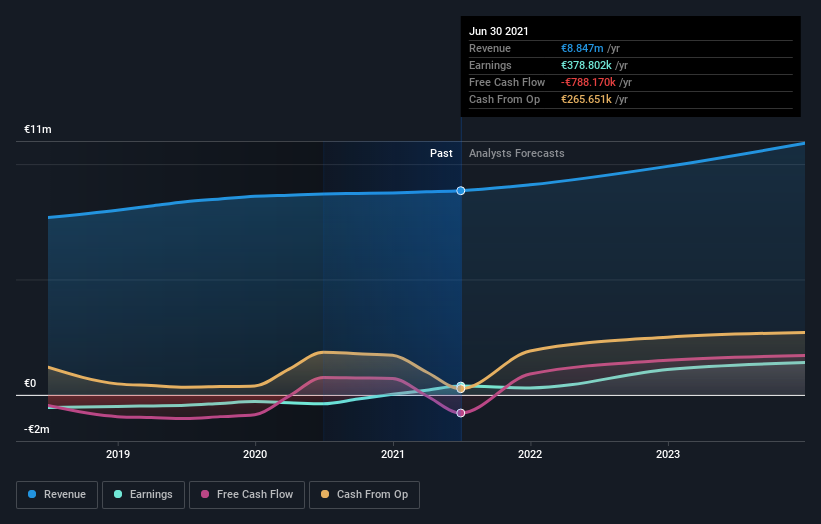The height and width of the screenshot is (524, 821).
Task: Click the -€788.170k free cash flow value
Action: (588, 82)
